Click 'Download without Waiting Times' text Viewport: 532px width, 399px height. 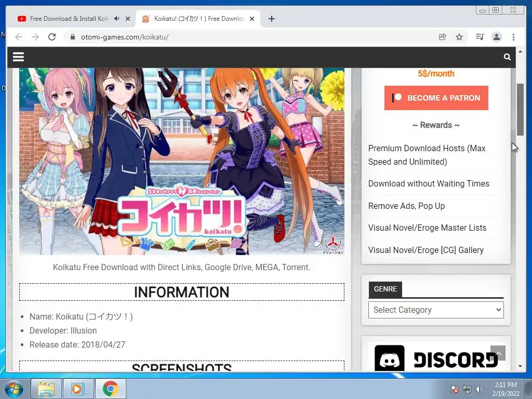click(429, 183)
